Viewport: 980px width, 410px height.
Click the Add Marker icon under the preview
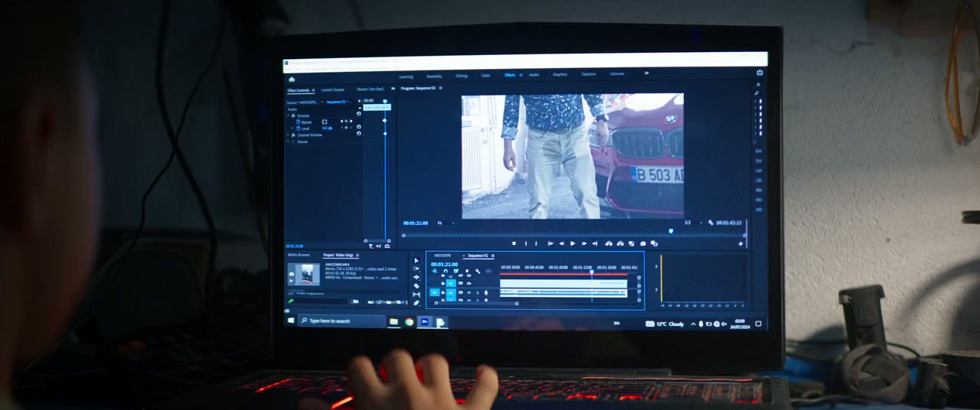pos(514,243)
